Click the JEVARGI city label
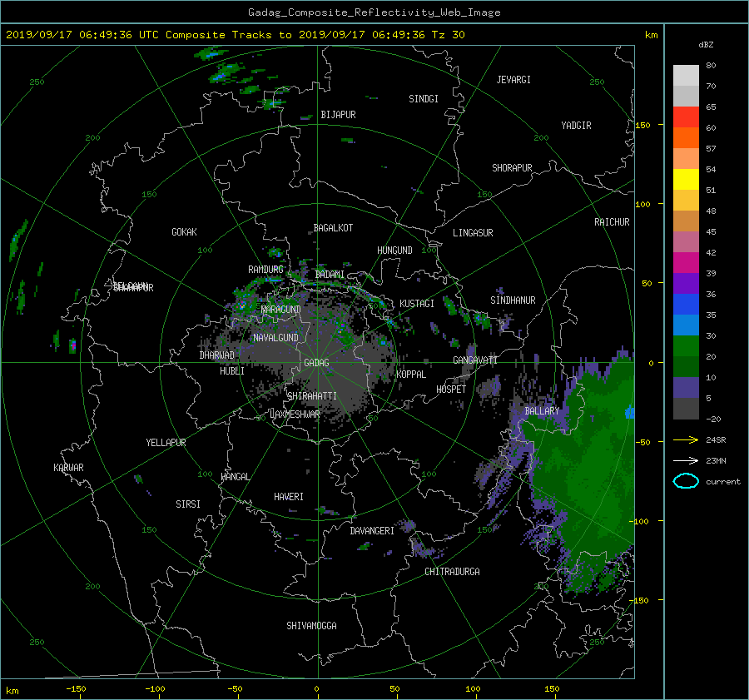Viewport: 749px width, 700px height. (x=513, y=80)
